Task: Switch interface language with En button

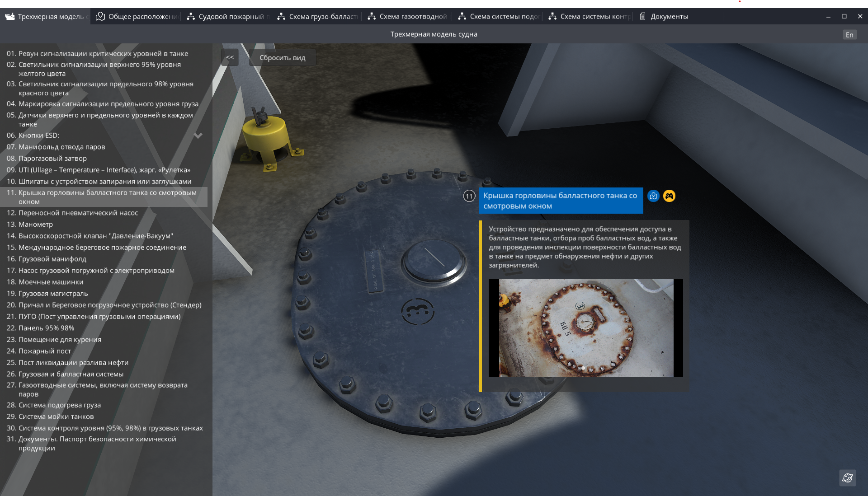Action: [x=849, y=35]
